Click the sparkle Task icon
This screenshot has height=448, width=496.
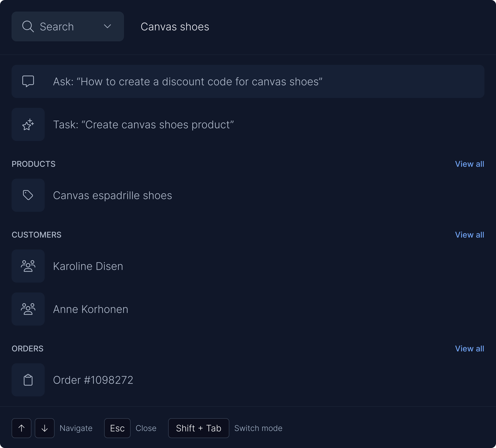coord(28,124)
